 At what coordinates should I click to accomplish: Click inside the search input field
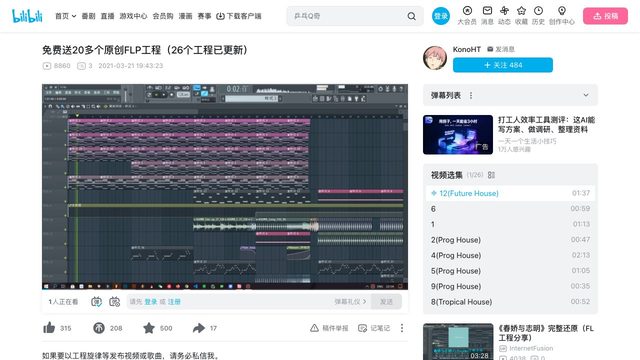coord(348,16)
